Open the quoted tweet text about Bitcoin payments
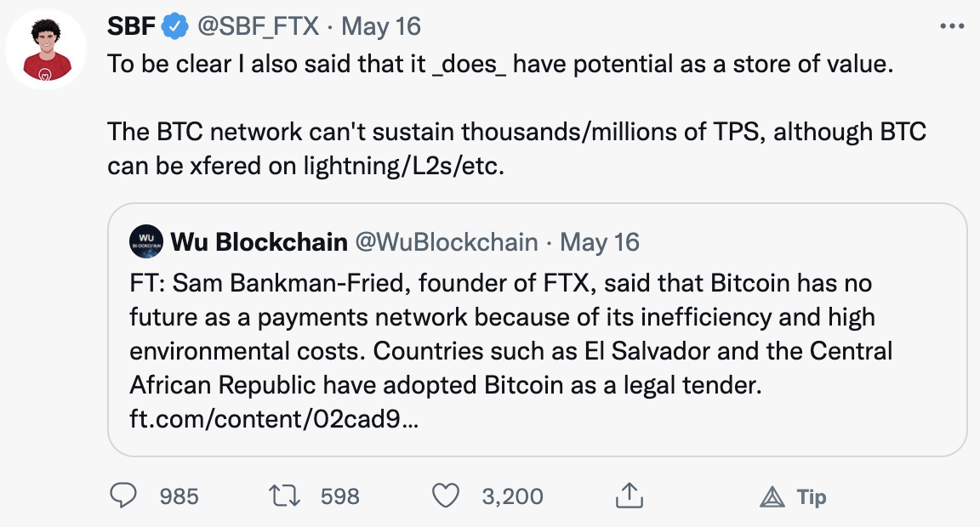The width and height of the screenshot is (980, 527). 502,334
